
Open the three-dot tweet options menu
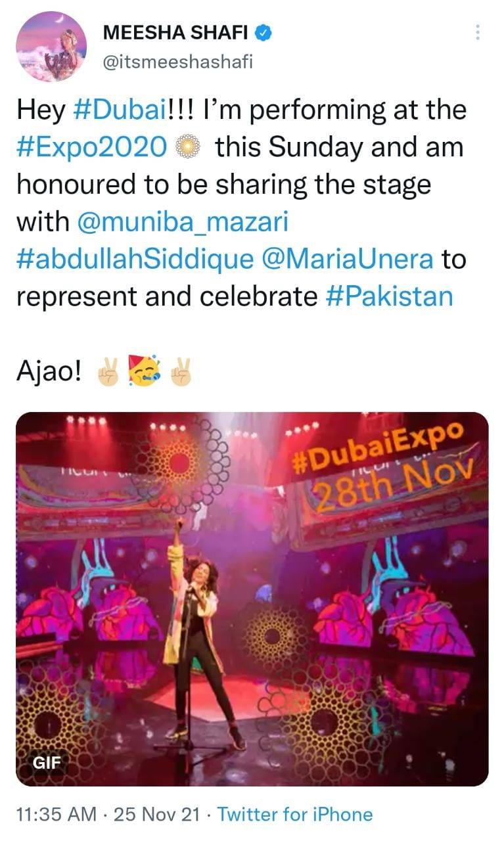(478, 32)
